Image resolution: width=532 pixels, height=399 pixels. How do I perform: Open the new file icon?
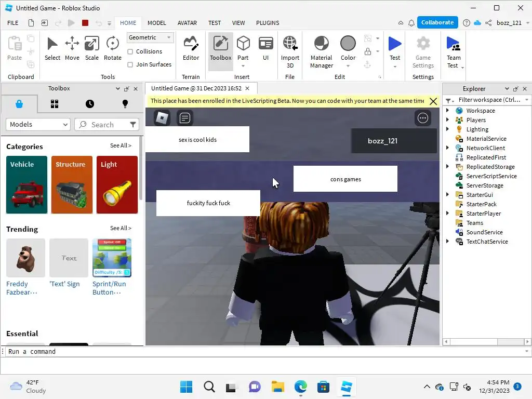click(31, 23)
